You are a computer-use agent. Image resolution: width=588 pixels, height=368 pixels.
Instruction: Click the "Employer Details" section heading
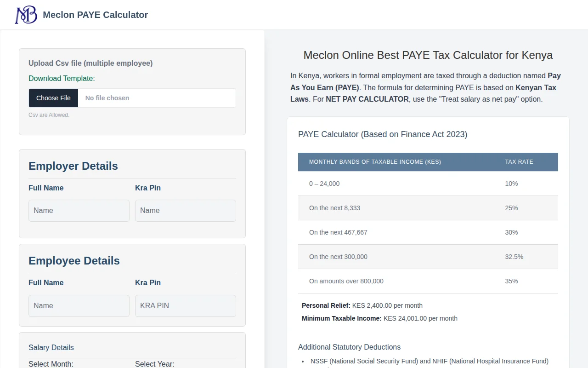tap(73, 166)
